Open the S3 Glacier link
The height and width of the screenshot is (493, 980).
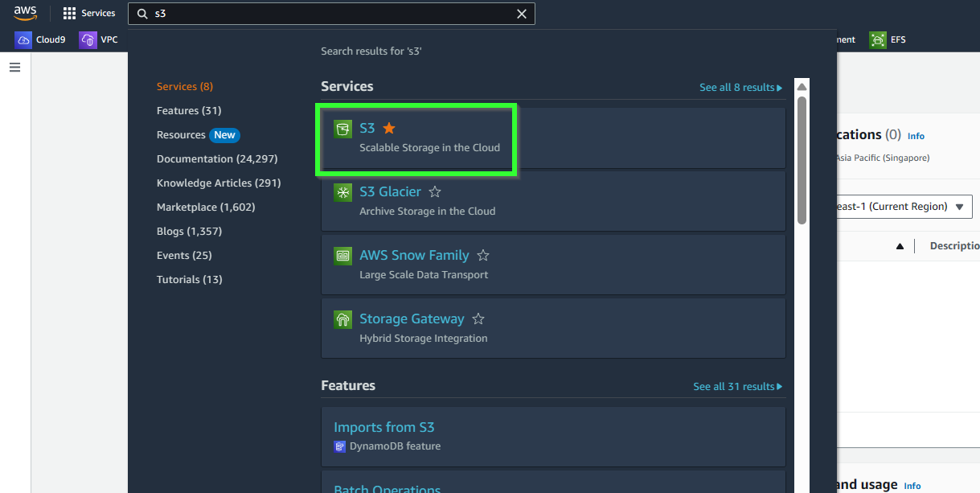pos(390,191)
